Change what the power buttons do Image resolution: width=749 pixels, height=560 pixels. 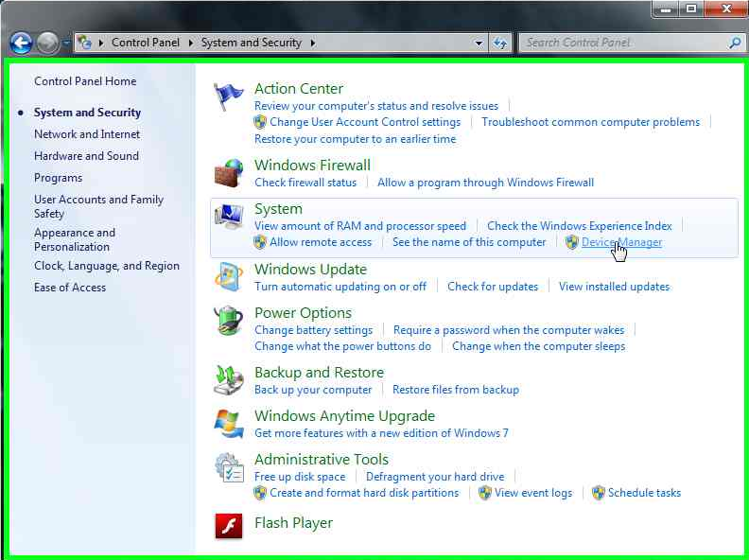[x=342, y=346]
